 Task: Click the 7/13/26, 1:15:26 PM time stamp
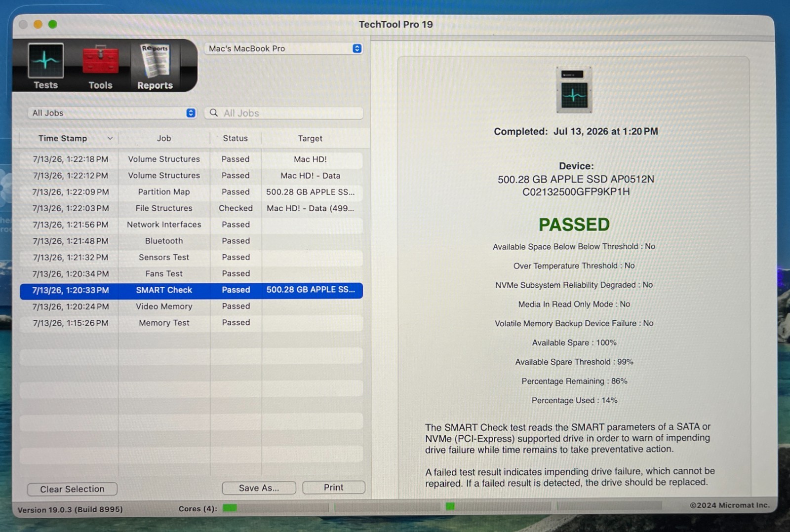[71, 323]
